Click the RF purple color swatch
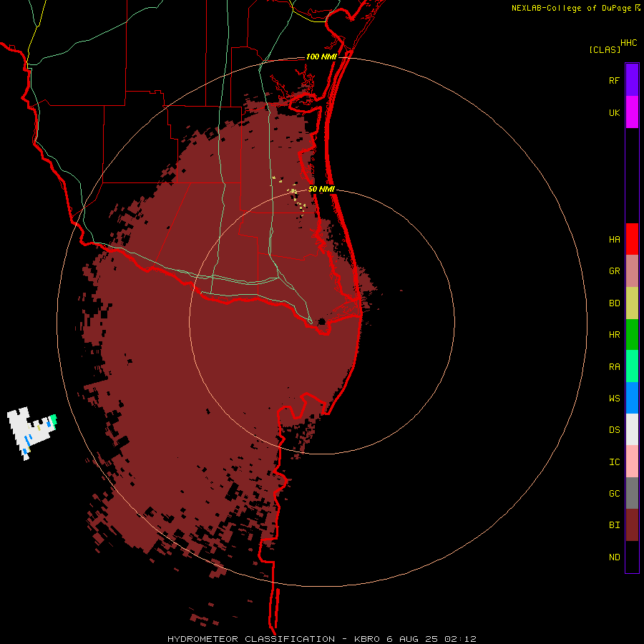The image size is (644, 644). coord(632,80)
